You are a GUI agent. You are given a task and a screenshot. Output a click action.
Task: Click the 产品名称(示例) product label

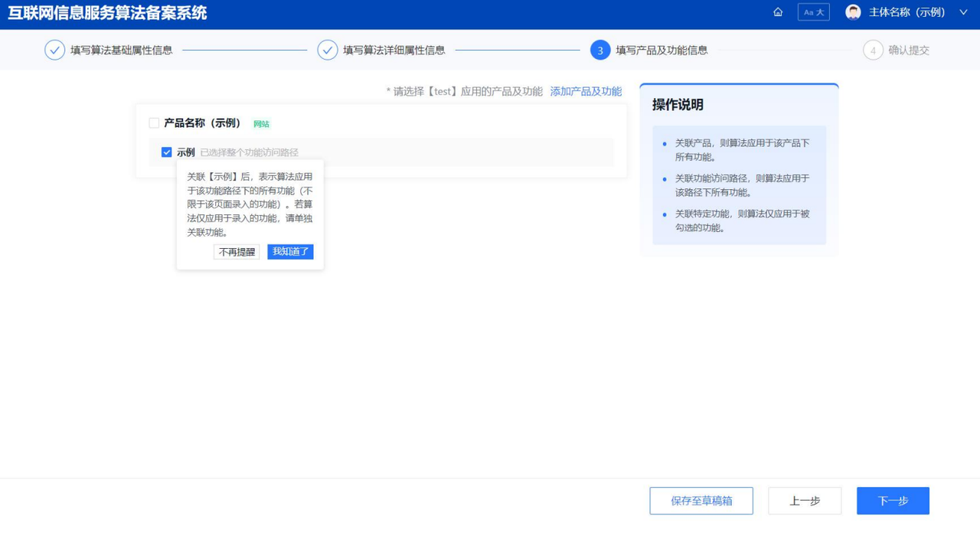click(203, 122)
